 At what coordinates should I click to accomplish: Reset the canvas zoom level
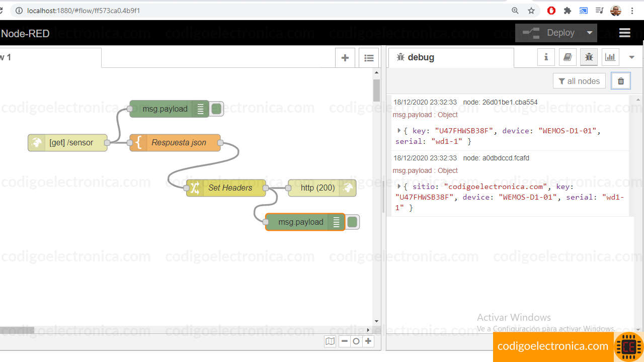pos(356,341)
